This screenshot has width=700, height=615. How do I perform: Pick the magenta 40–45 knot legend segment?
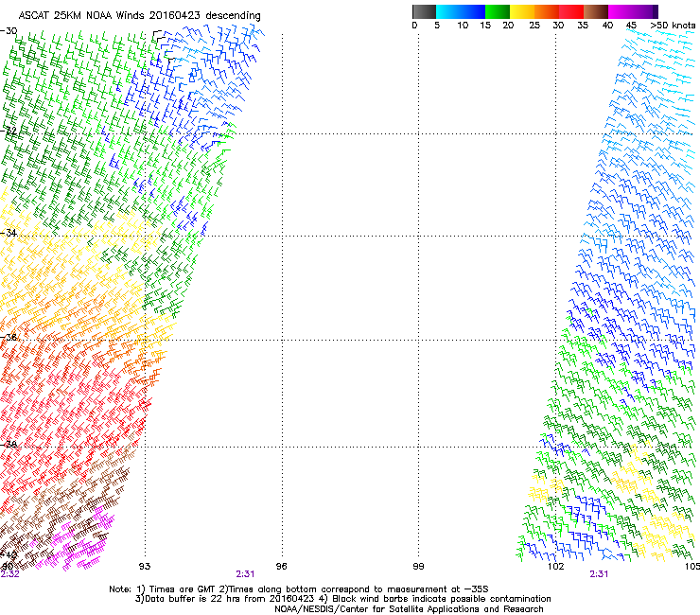pyautogui.click(x=621, y=11)
